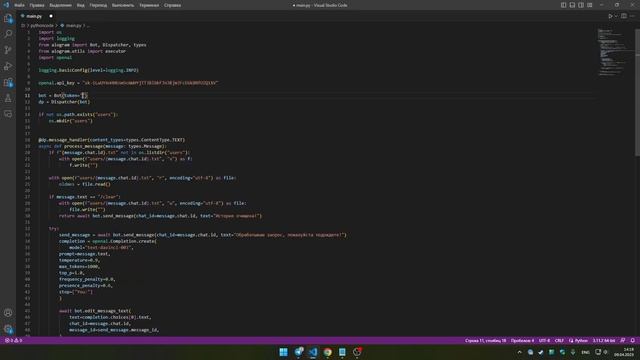This screenshot has height=360, width=640.
Task: Click line number 33 in gutter
Action: 27,235
